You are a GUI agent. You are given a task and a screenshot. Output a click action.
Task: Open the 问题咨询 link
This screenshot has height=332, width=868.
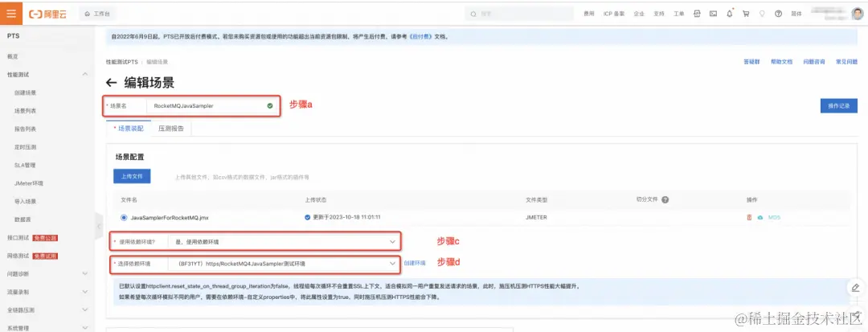click(813, 62)
